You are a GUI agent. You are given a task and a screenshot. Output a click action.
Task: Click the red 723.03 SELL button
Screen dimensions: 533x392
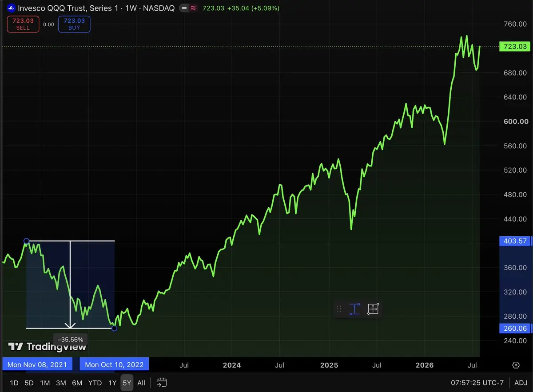(x=23, y=24)
